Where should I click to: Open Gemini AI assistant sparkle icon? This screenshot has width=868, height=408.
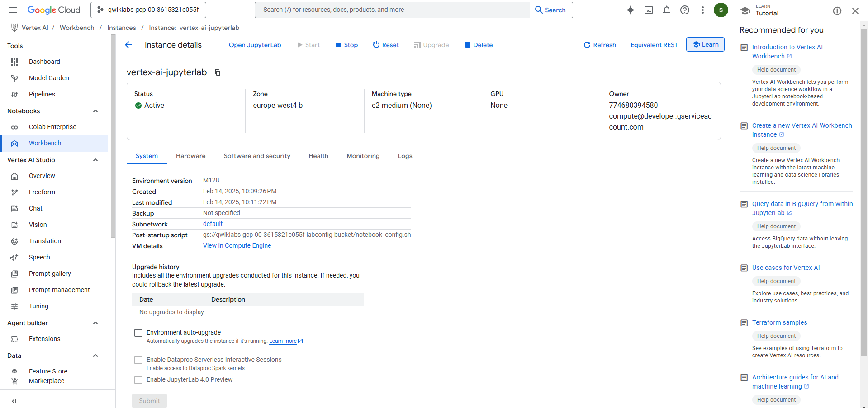pos(631,10)
